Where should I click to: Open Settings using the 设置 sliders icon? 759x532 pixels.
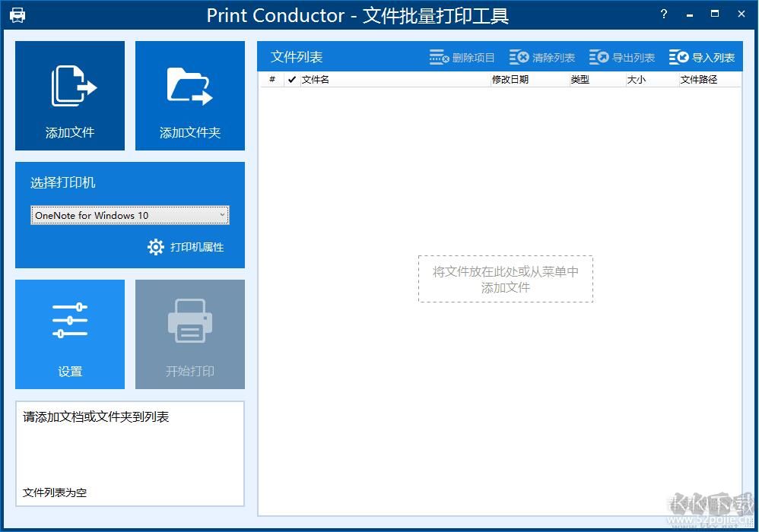click(69, 321)
